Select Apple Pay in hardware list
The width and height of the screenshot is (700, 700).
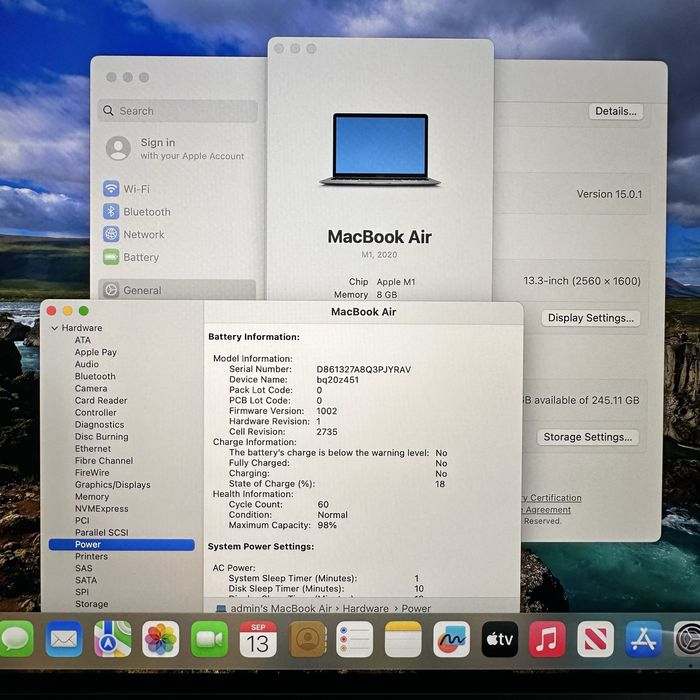point(96,352)
